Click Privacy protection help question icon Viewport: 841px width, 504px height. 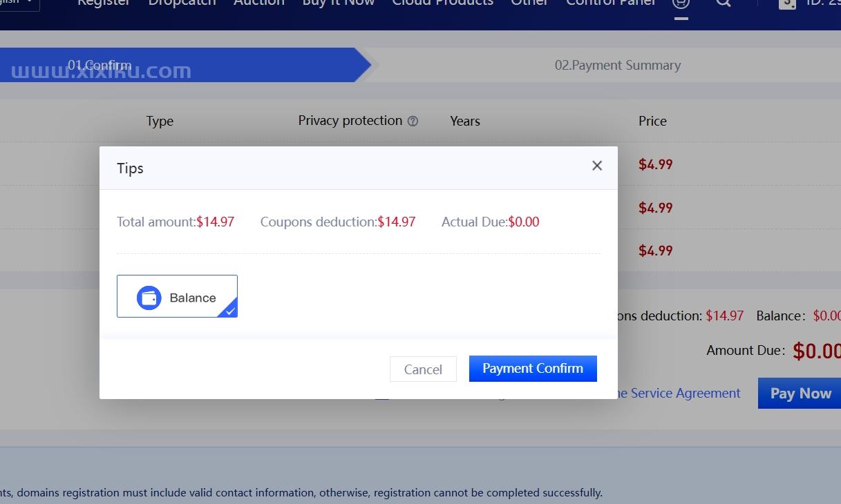point(413,121)
